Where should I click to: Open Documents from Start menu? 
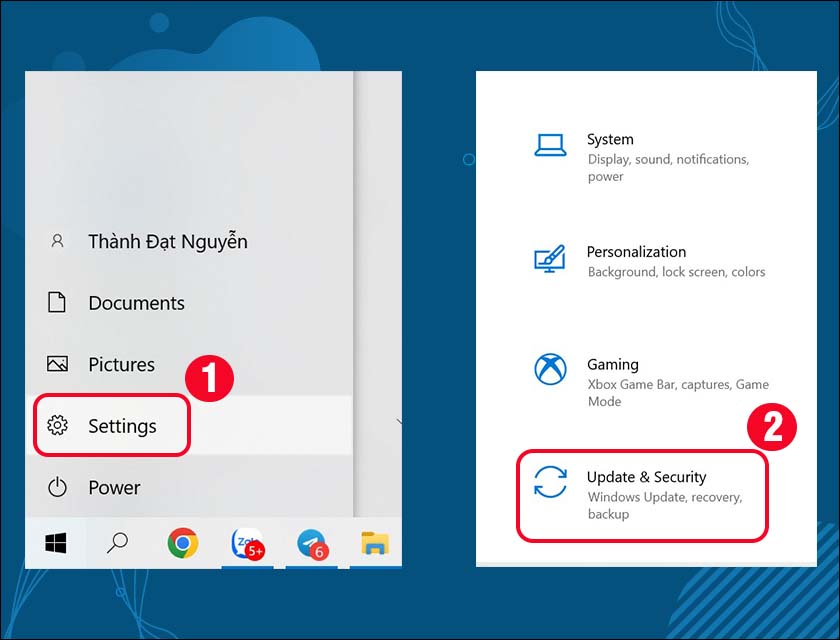point(136,303)
